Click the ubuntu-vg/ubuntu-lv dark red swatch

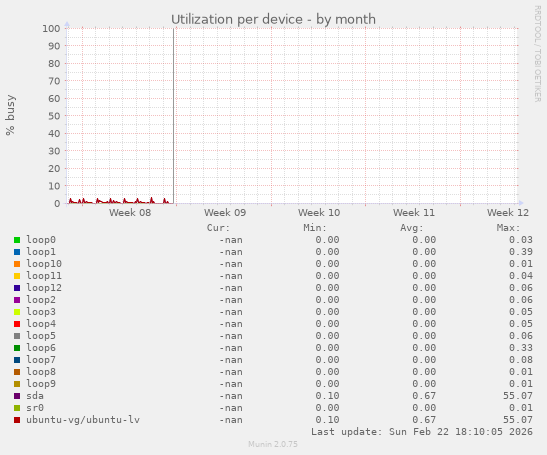(17, 420)
